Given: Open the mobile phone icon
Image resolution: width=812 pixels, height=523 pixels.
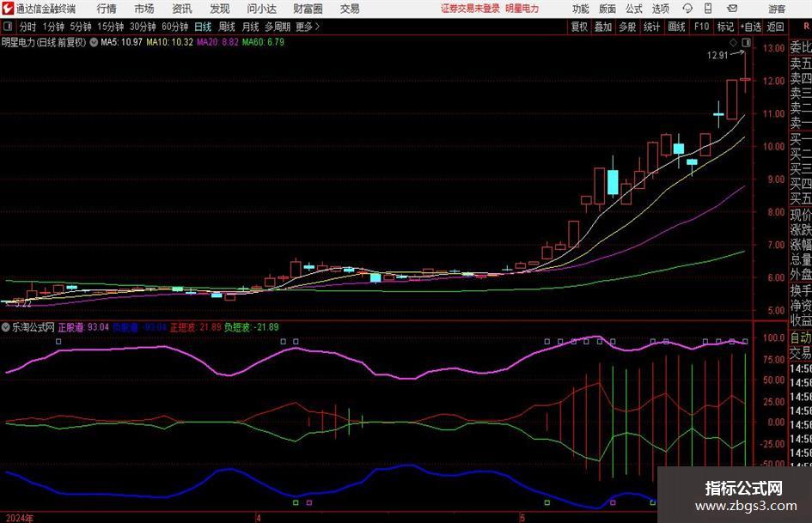Looking at the screenshot, I should (708, 9).
